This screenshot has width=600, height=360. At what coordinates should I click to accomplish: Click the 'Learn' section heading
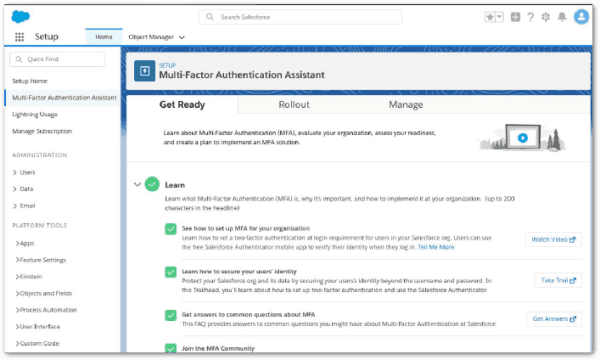point(175,185)
